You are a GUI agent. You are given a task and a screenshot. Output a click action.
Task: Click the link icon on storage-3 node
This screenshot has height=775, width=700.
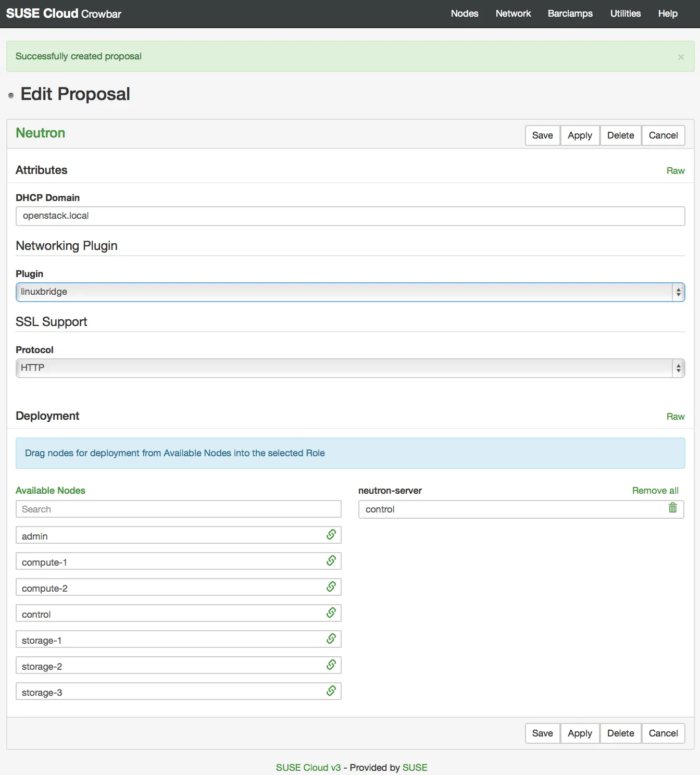click(x=331, y=691)
